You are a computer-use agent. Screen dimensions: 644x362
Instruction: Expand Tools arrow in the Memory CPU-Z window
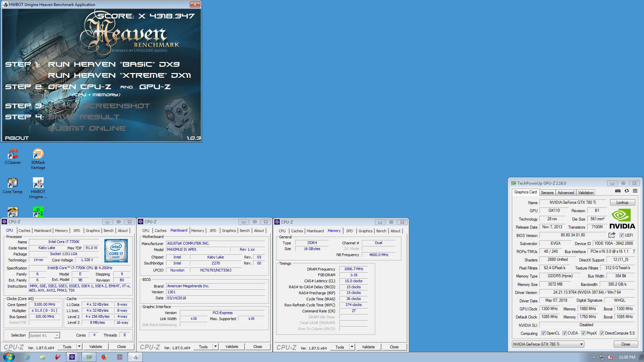(x=352, y=347)
